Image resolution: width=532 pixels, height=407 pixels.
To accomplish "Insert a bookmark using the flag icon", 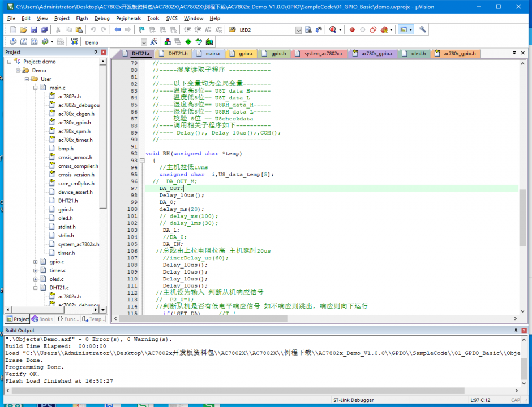I will (x=142, y=30).
